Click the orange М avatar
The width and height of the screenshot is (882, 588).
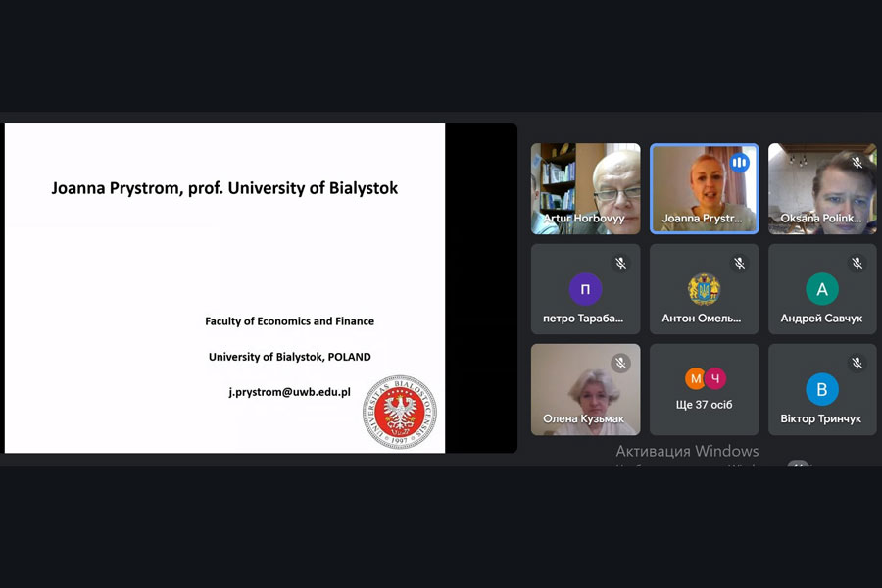pyautogui.click(x=695, y=378)
